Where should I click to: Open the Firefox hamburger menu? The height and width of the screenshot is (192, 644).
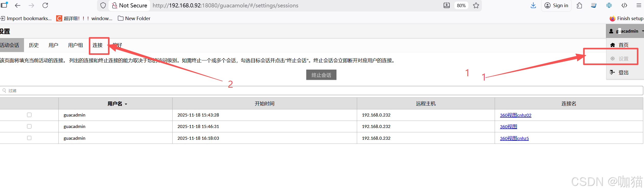pos(639,5)
